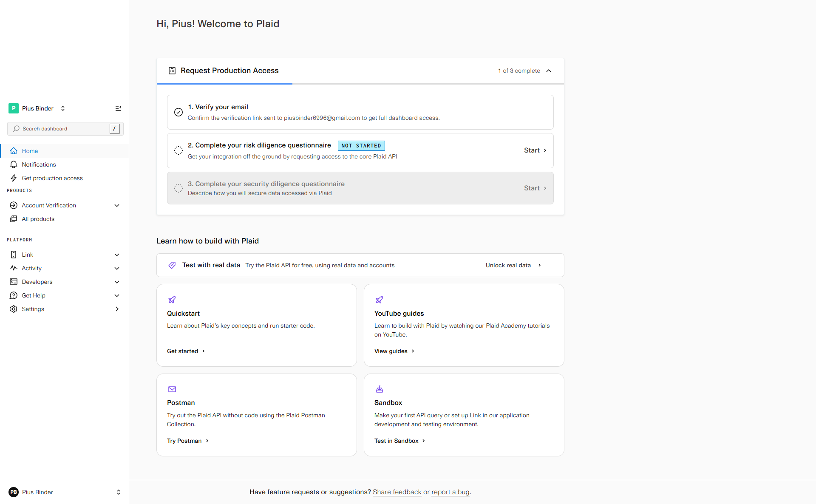Screen dimensions: 816x504
Task: Click the Developers terminal icon
Action: [x=14, y=282]
